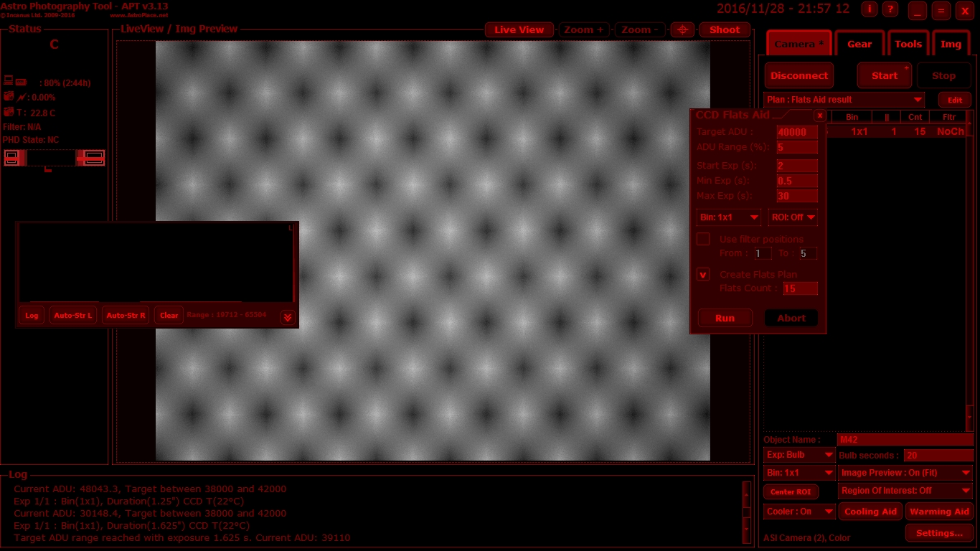Click the Auto-Str L button
Image resolution: width=980 pixels, height=551 pixels.
[x=73, y=315]
